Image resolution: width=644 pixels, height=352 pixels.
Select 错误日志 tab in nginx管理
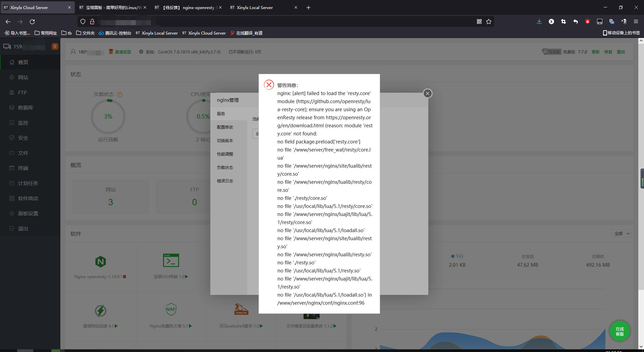coord(229,181)
